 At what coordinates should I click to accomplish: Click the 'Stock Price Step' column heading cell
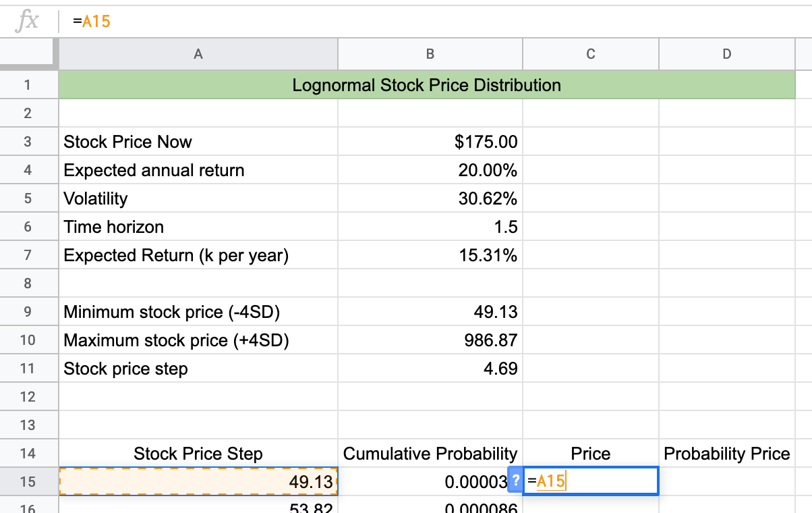[198, 454]
